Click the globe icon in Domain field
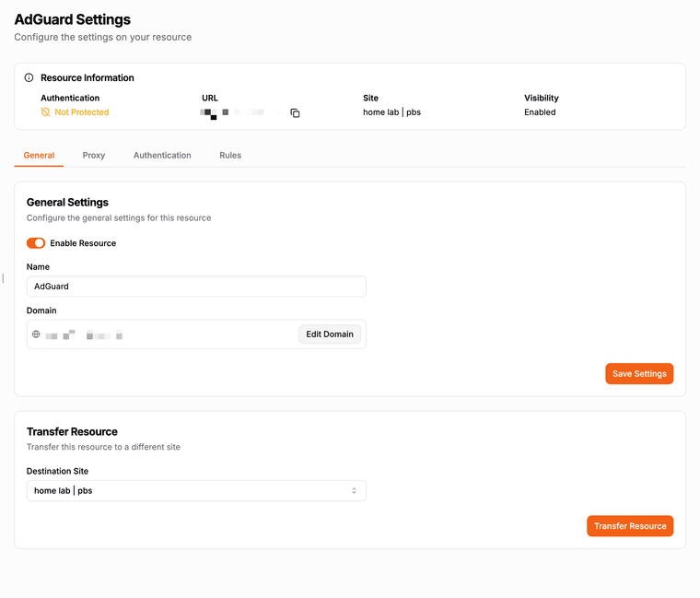 point(36,334)
